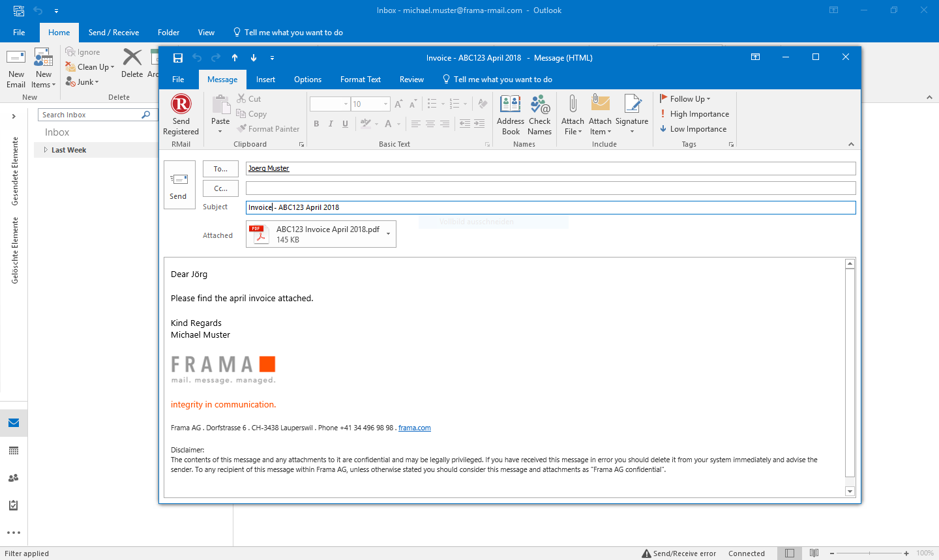Click the Send/Receive error status indicator
This screenshot has width=939, height=560.
pos(679,553)
